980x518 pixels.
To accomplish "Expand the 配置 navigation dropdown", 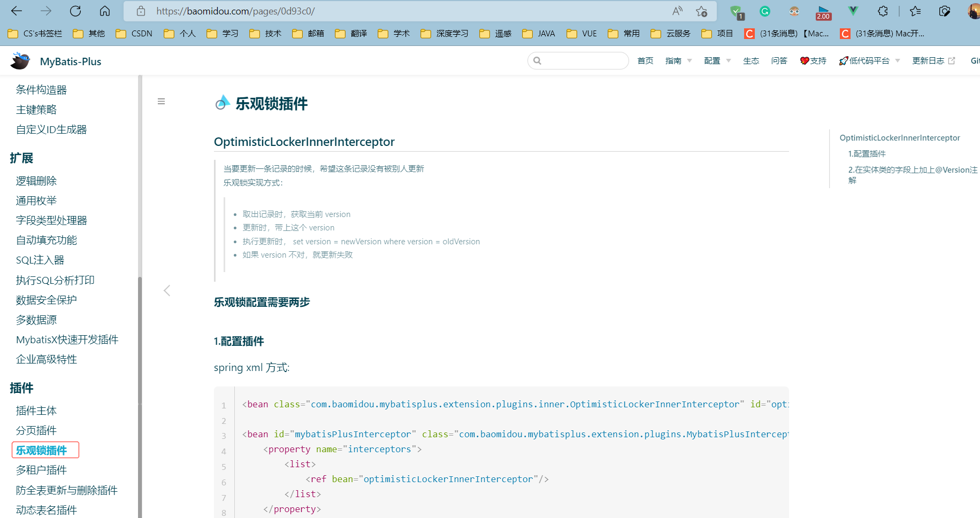I will pyautogui.click(x=717, y=61).
